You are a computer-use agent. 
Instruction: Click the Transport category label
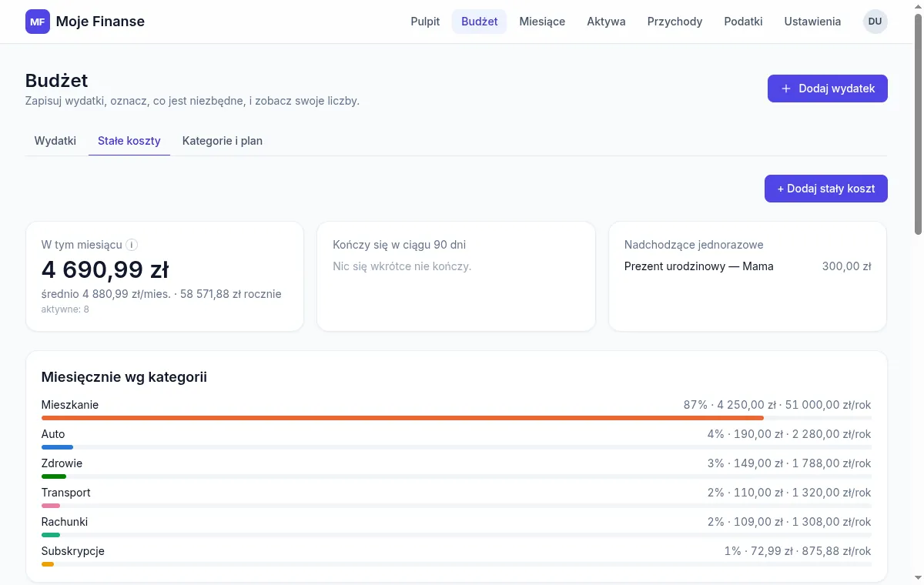[x=66, y=493]
